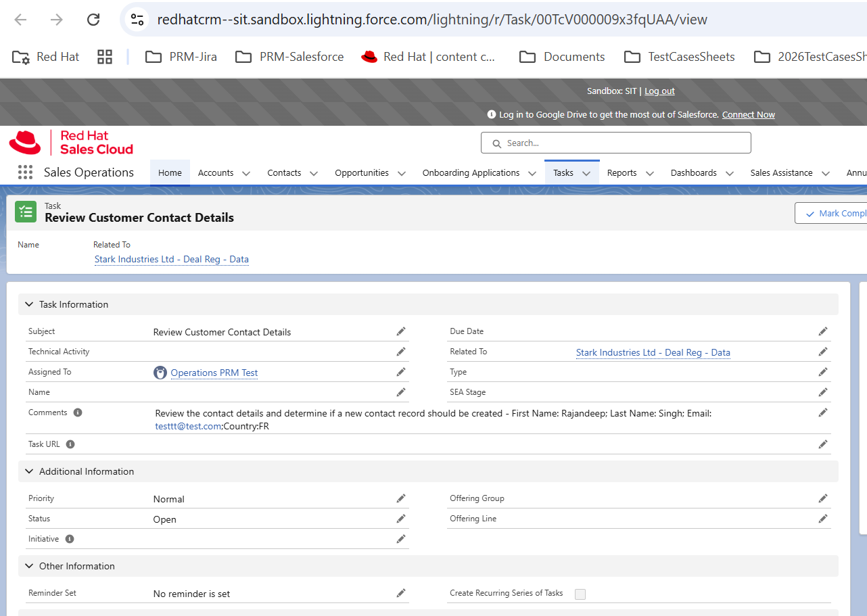This screenshot has height=616, width=867.
Task: Click the Log out link
Action: click(x=659, y=91)
